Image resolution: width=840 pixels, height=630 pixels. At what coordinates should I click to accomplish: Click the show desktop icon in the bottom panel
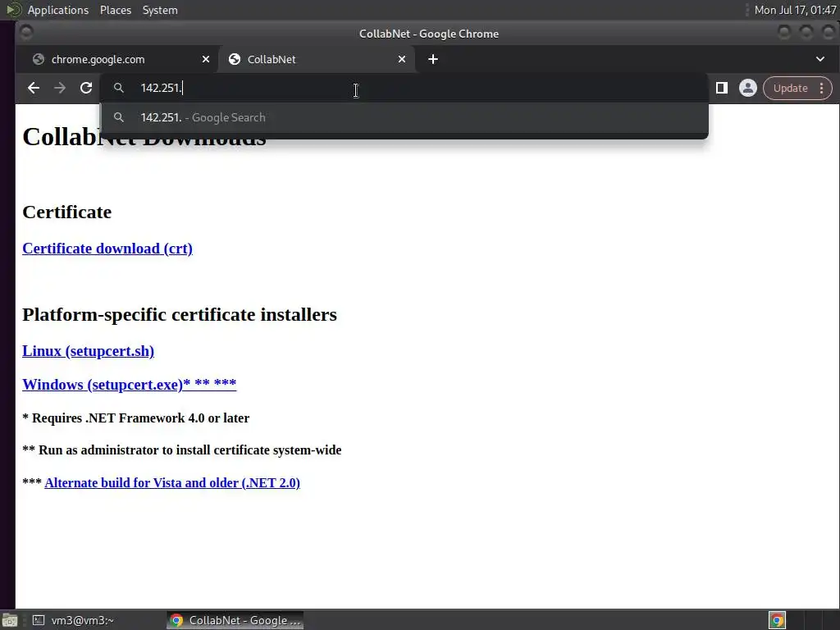tap(10, 620)
